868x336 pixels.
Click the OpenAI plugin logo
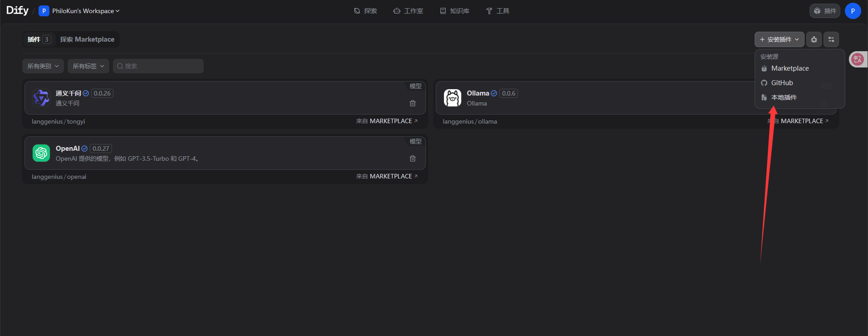click(41, 153)
